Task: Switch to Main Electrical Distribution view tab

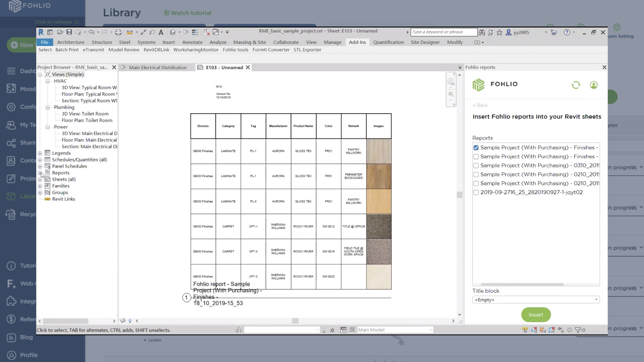Action: coord(158,67)
